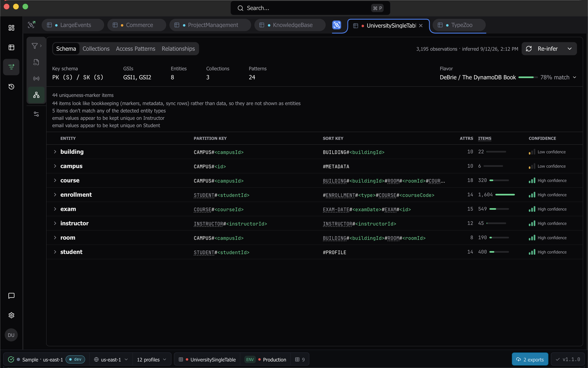Switch to the Collections tab

coord(96,49)
